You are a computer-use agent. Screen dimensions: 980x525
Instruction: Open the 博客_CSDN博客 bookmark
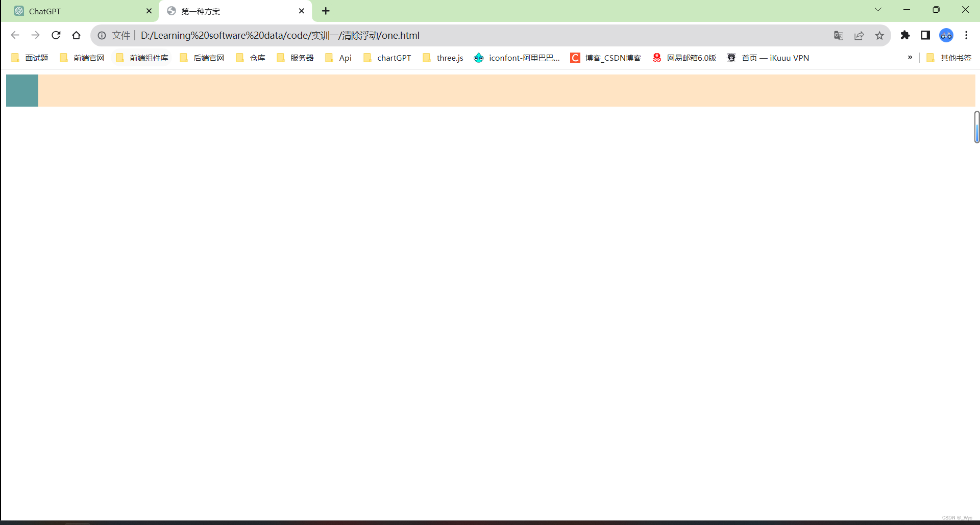pos(606,58)
